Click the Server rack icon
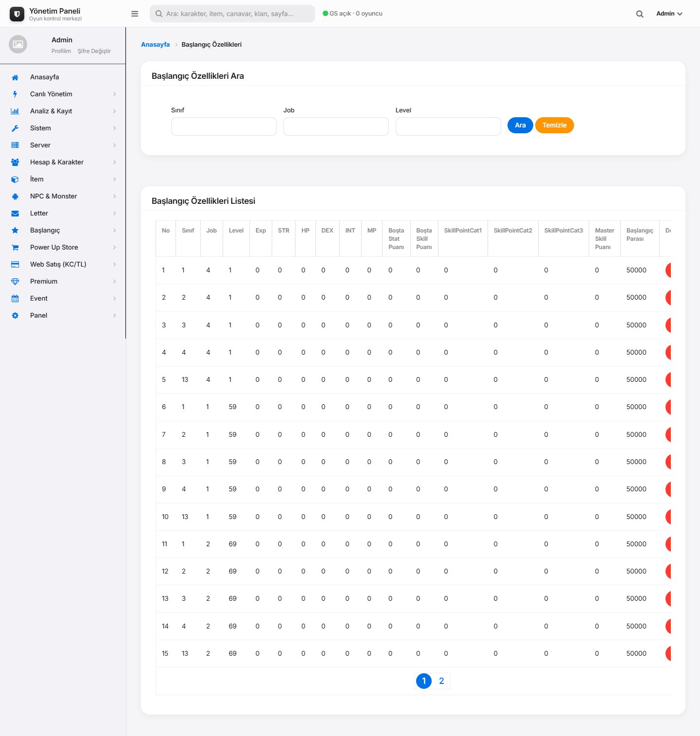Viewport: 700px width, 736px height. (x=15, y=145)
